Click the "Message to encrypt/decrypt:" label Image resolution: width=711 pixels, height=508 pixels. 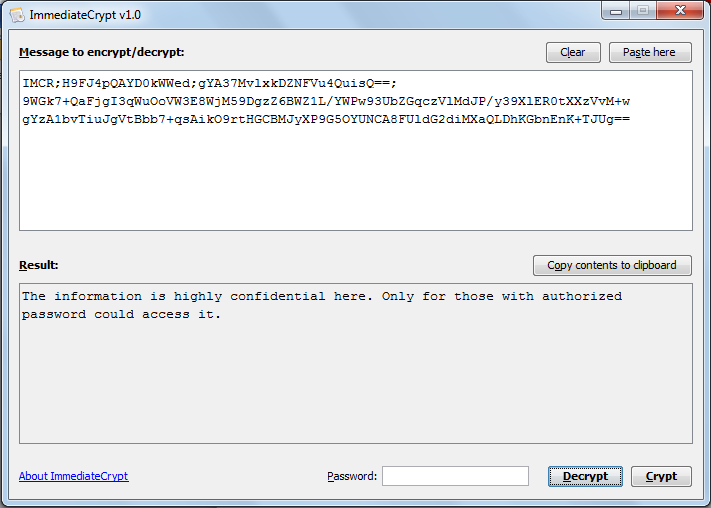[x=101, y=52]
